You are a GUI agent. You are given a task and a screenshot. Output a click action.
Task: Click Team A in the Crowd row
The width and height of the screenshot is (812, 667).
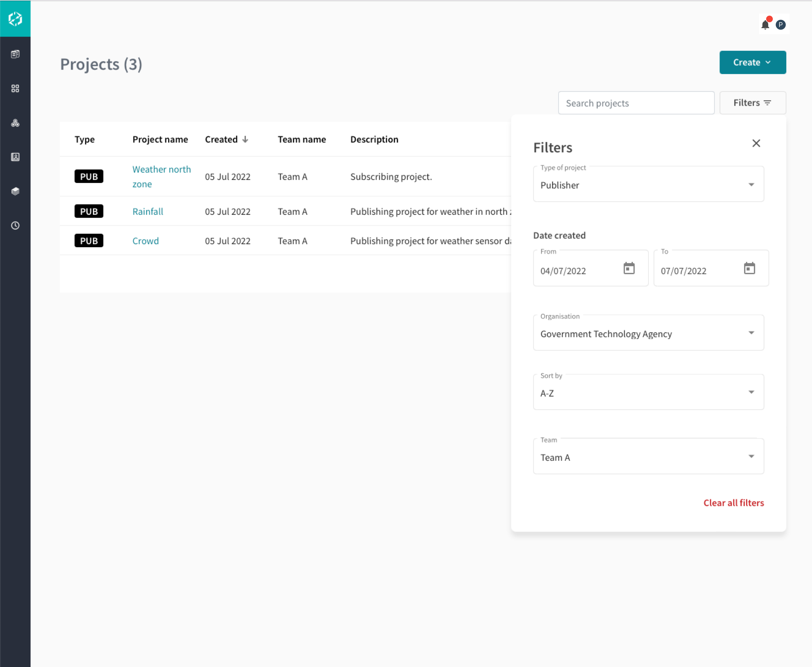click(293, 241)
